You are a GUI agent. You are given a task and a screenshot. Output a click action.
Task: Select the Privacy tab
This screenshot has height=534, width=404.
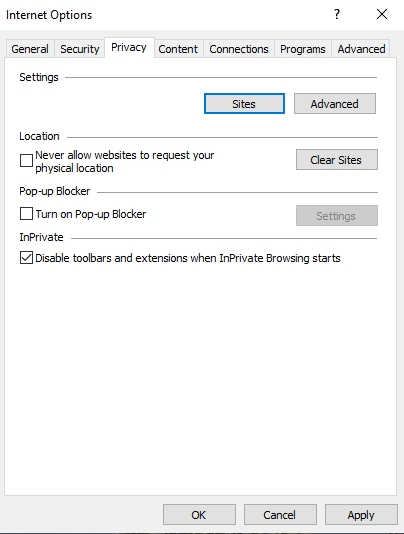click(129, 47)
